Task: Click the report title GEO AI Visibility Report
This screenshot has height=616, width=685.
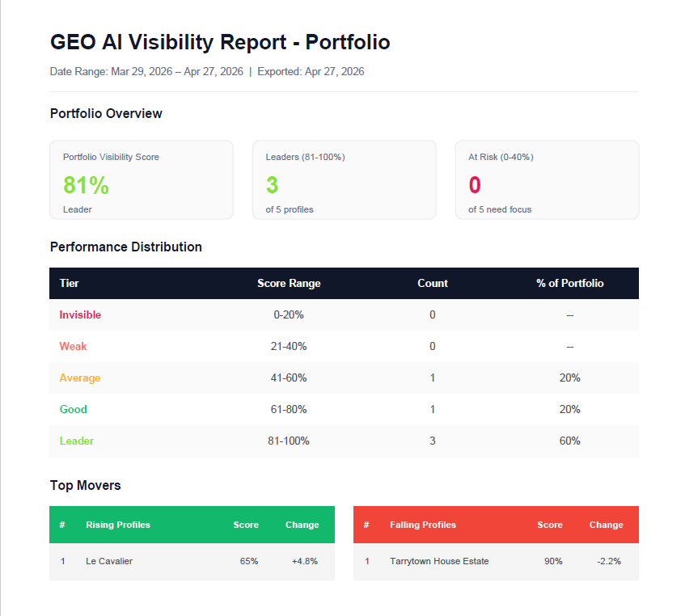Action: coord(169,42)
